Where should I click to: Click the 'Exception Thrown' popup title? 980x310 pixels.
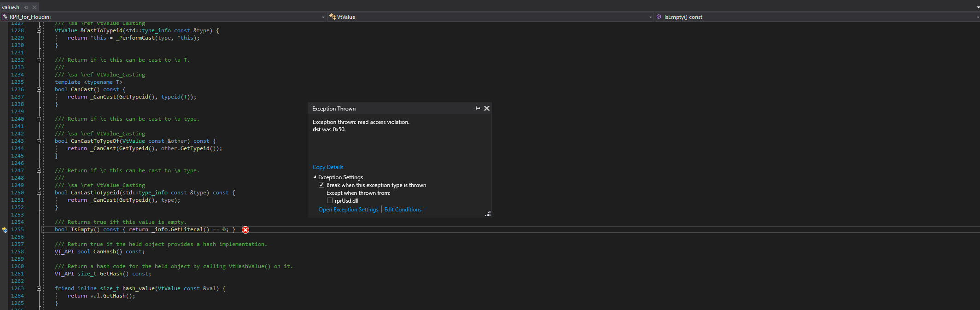[334, 109]
